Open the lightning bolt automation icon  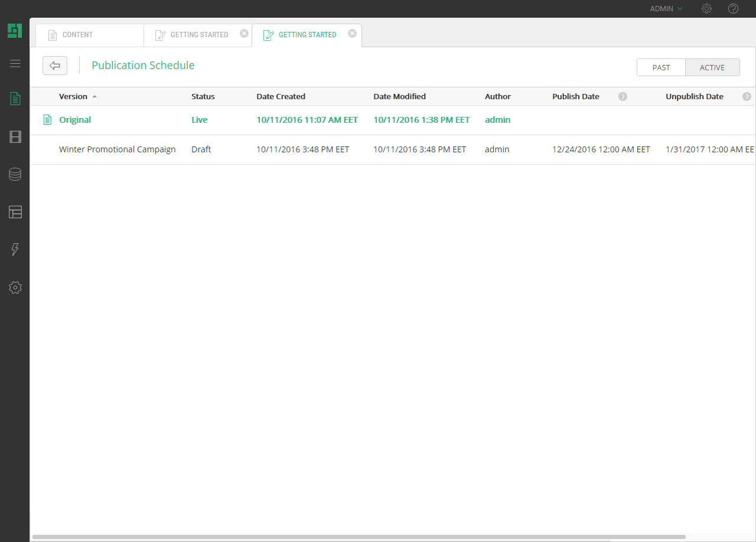coord(15,250)
